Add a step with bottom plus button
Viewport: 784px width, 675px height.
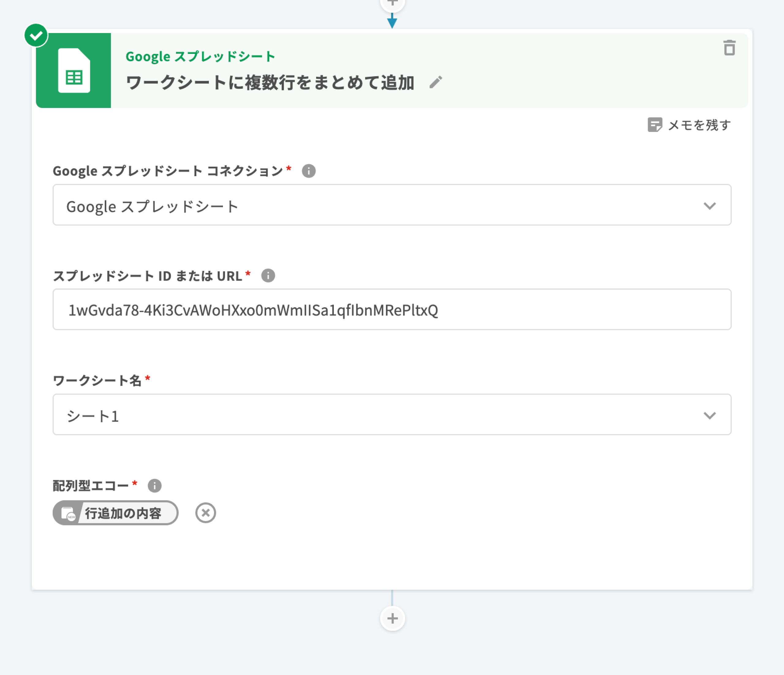coord(392,619)
